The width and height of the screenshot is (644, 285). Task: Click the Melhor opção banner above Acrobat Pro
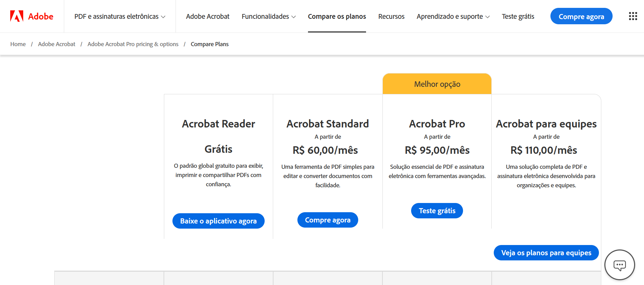pos(437,84)
